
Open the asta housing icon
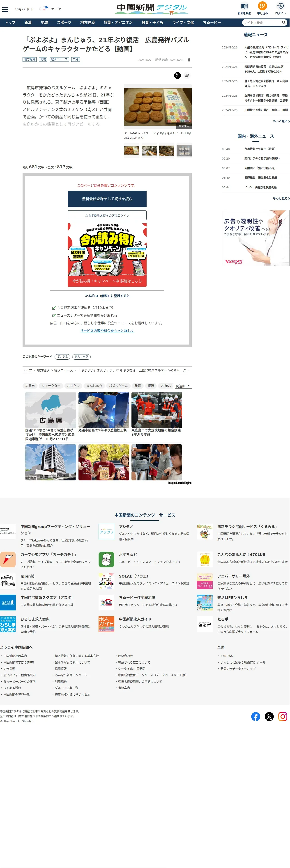tap(8, 603)
